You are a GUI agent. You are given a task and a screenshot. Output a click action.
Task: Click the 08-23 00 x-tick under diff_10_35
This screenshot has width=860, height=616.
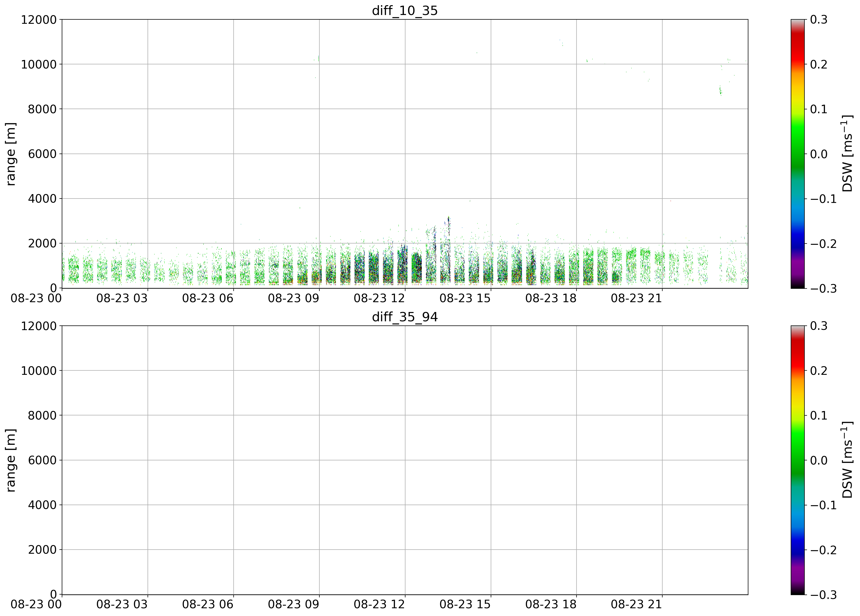(36, 298)
